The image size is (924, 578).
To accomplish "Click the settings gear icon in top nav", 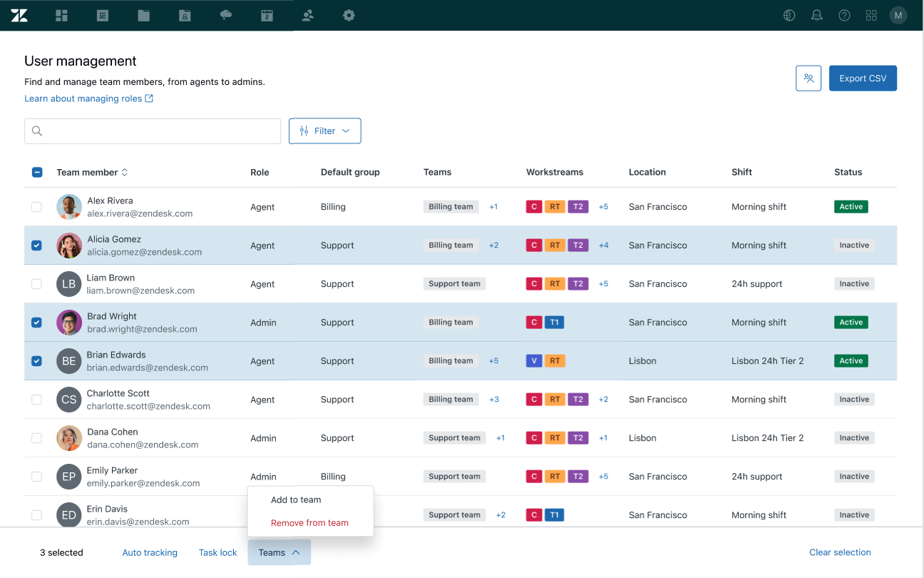I will click(x=349, y=15).
